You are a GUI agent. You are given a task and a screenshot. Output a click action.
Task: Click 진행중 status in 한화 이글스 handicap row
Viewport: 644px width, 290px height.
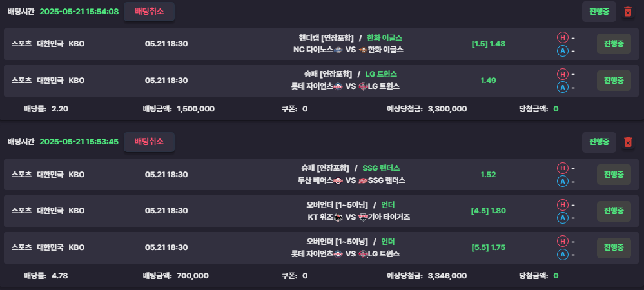click(x=614, y=44)
